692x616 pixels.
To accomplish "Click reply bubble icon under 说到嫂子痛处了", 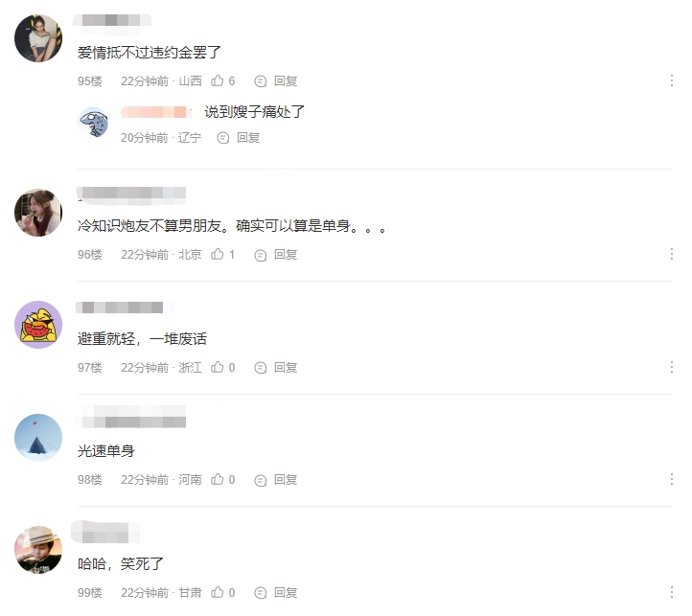I will point(223,138).
